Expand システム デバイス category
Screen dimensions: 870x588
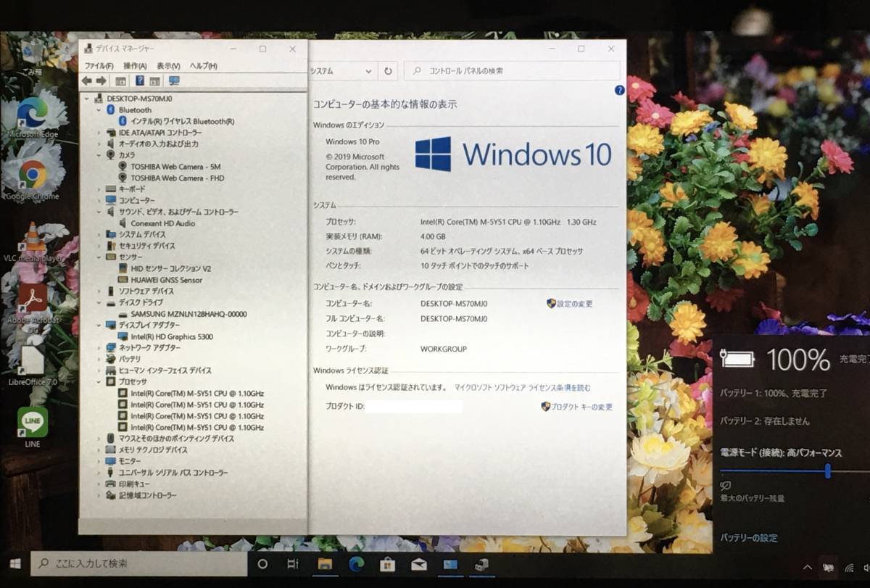[99, 234]
